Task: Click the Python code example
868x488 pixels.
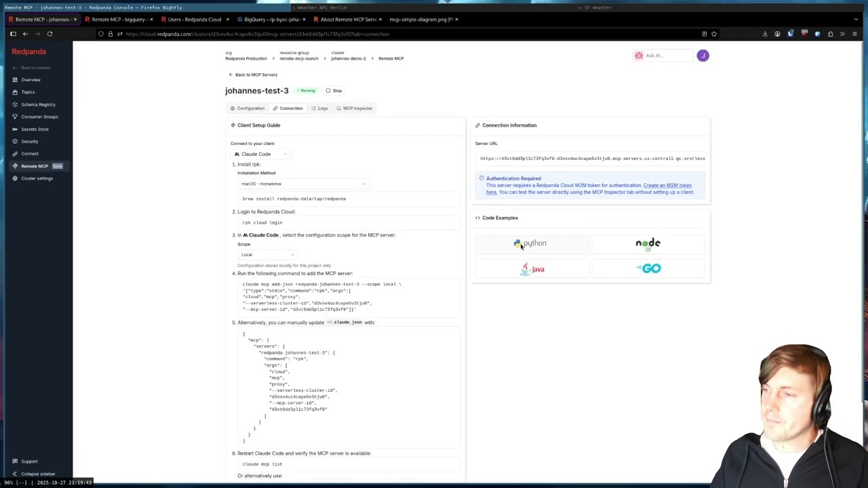Action: pos(531,243)
